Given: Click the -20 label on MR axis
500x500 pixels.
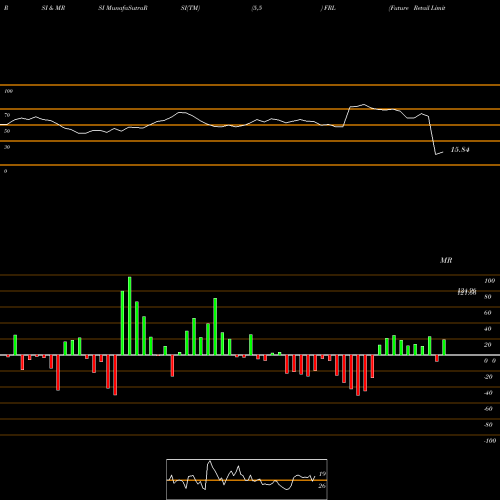Looking at the screenshot, I should pos(488,377).
